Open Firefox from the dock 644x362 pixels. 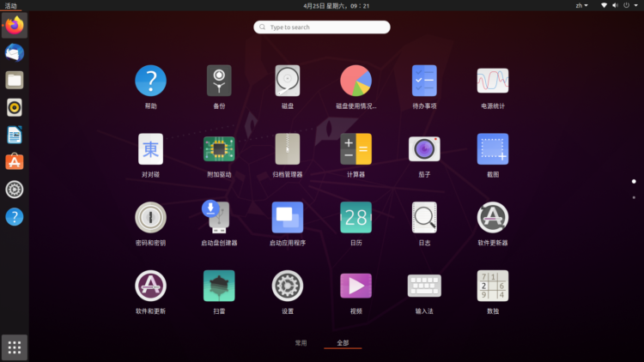click(x=15, y=26)
